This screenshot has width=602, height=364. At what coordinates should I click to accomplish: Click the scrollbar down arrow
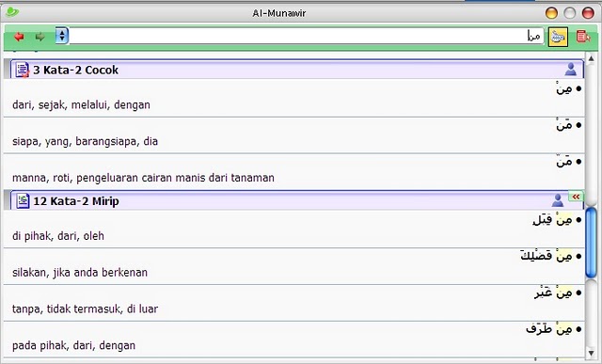point(591,353)
